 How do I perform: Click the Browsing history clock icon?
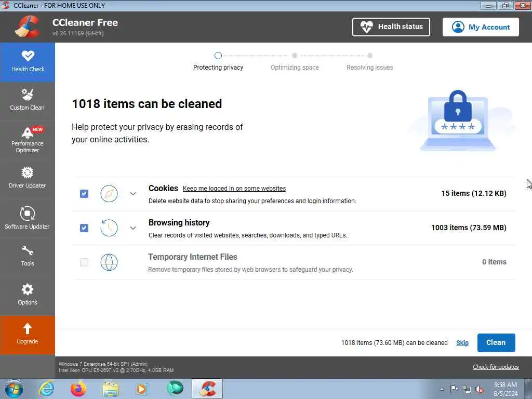point(109,228)
